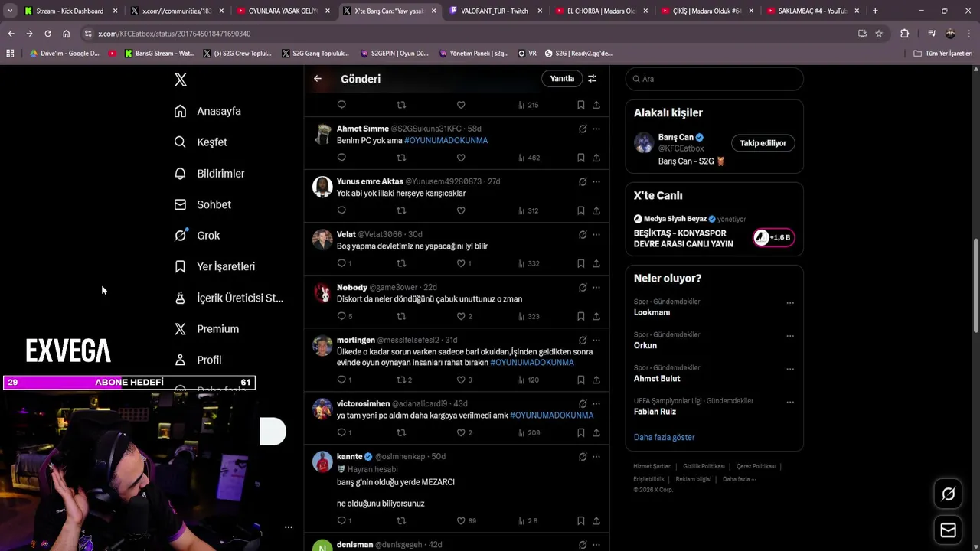Viewport: 980px width, 551px height.
Task: Like mortingen's reply
Action: click(461, 380)
